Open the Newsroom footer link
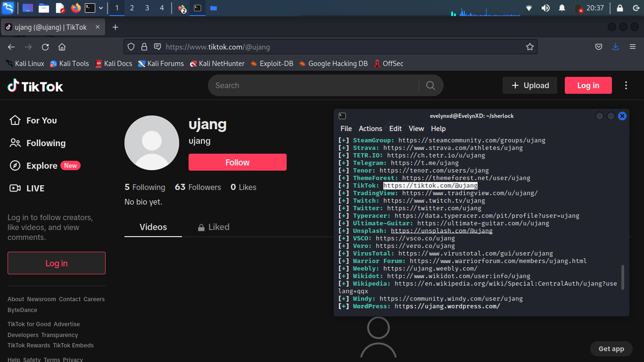This screenshot has width=644, height=362. (x=41, y=299)
